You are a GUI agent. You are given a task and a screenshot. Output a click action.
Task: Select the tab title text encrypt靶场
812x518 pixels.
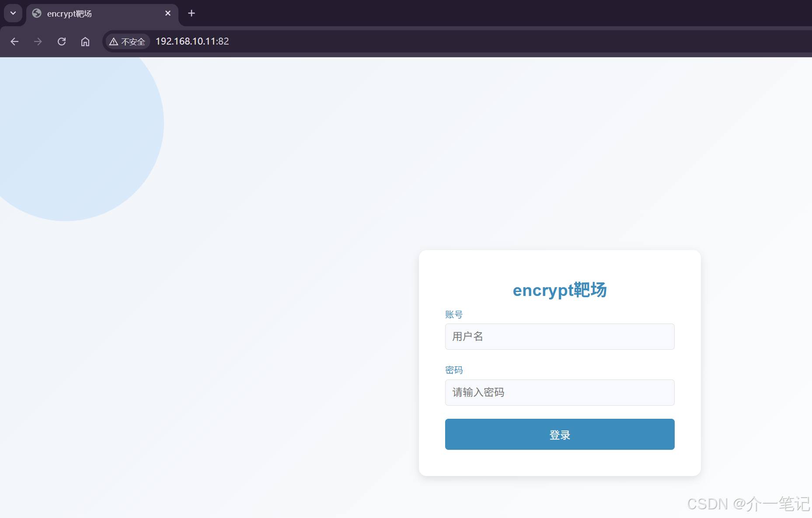pos(69,14)
